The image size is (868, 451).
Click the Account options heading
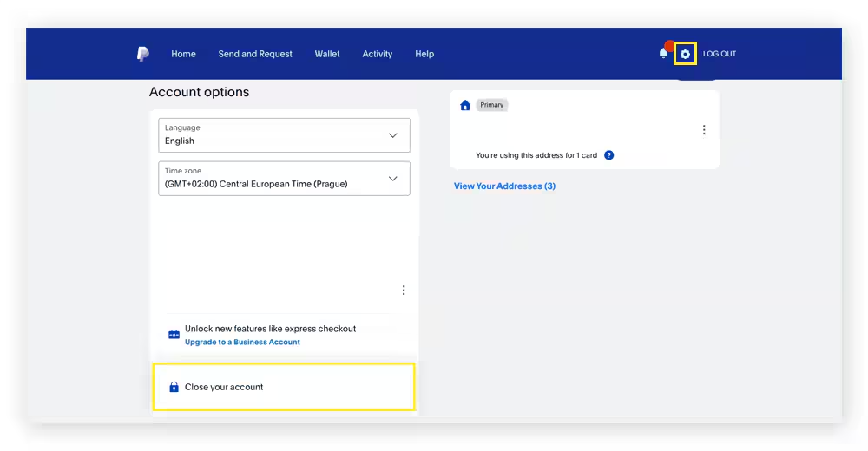coord(200,92)
